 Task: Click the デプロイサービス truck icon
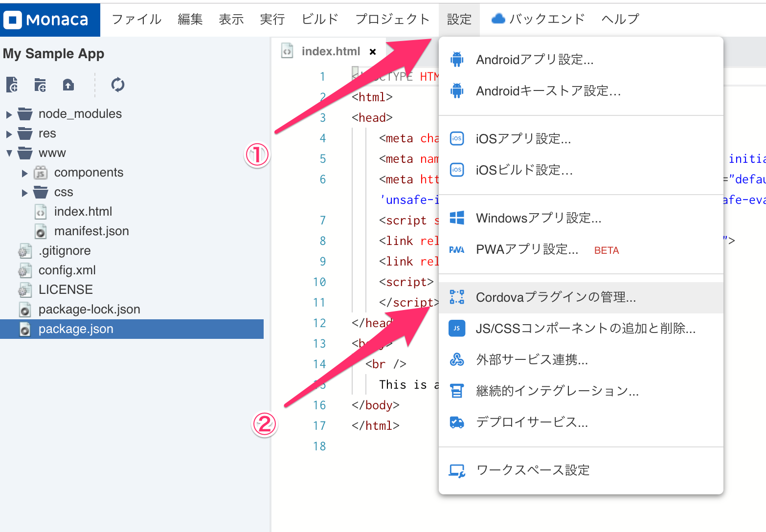coord(457,422)
